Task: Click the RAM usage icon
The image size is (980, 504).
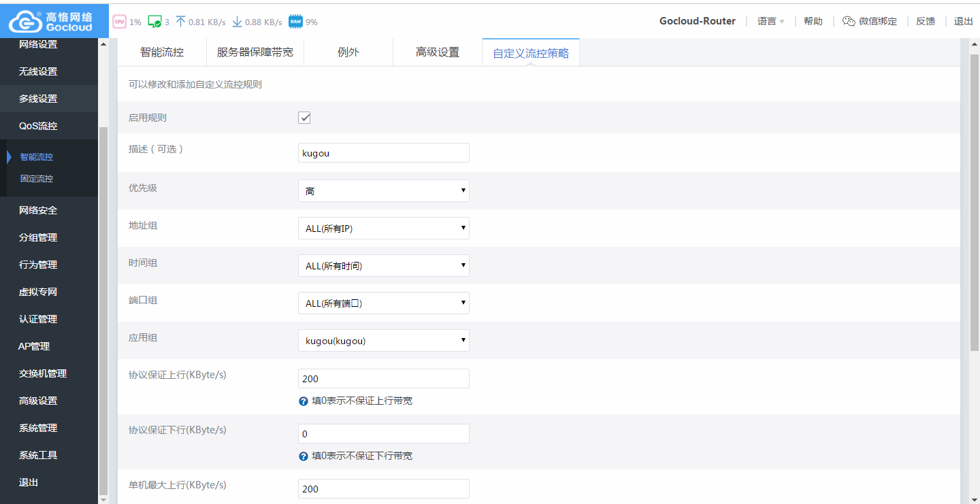Action: 295,22
